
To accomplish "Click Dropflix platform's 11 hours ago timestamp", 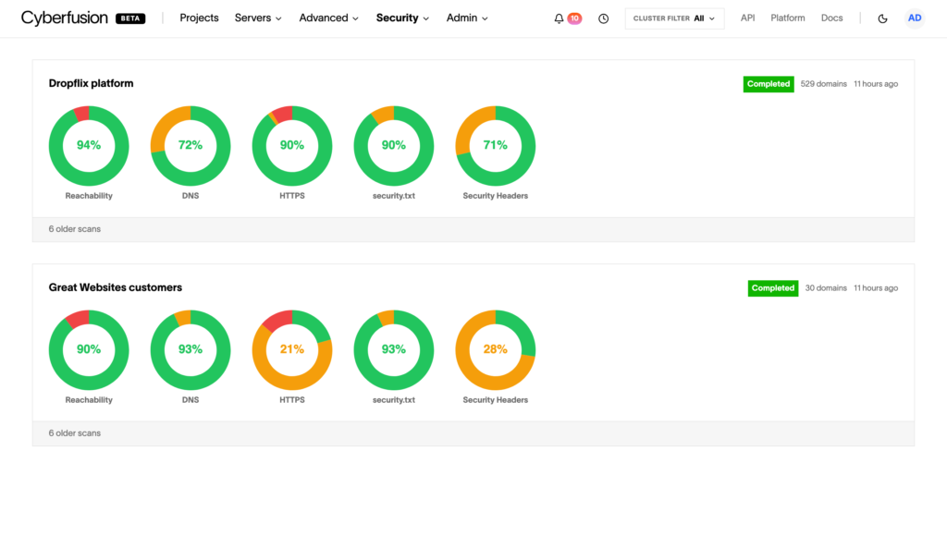I will coord(876,84).
